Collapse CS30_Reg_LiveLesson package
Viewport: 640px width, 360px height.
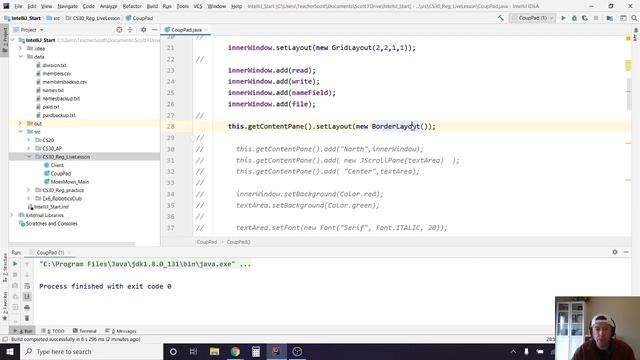click(x=29, y=157)
